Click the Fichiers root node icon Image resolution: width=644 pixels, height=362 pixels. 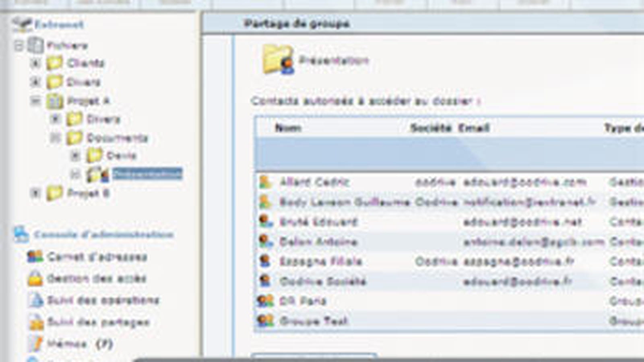pyautogui.click(x=35, y=45)
